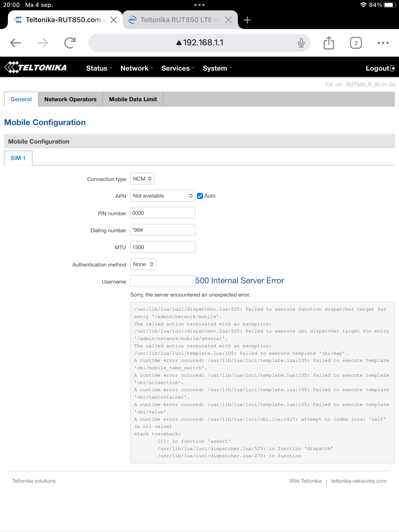Click the Authentication method label
This screenshot has width=399, height=532.
click(x=99, y=265)
